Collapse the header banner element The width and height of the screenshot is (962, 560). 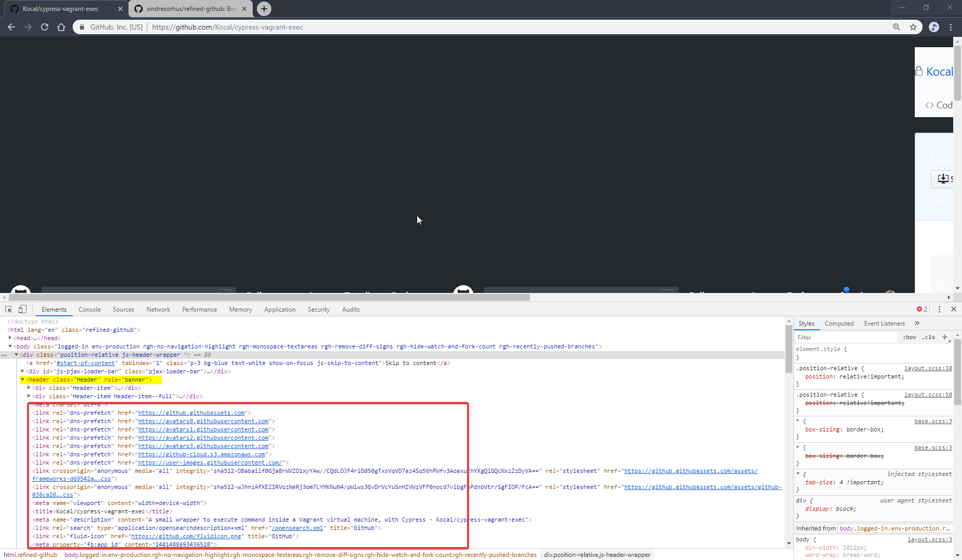click(x=23, y=380)
